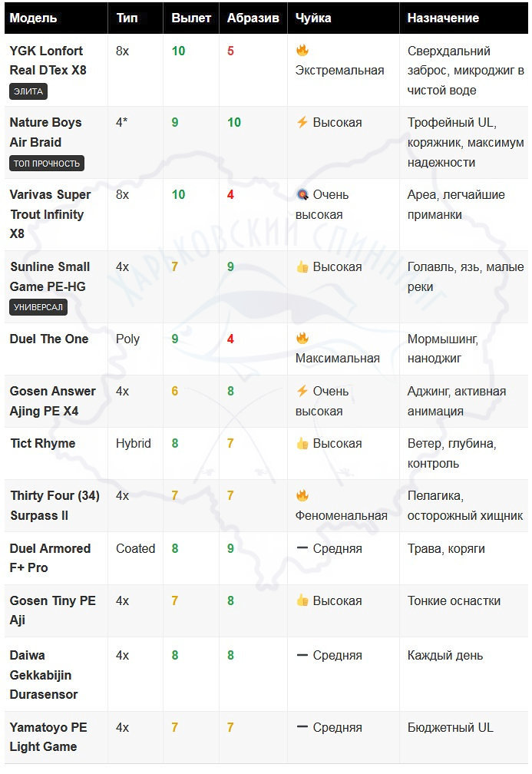The height and width of the screenshot is (774, 532).
Task: Select the Hybrid type cell for Tict Rhyme
Action: 134,444
